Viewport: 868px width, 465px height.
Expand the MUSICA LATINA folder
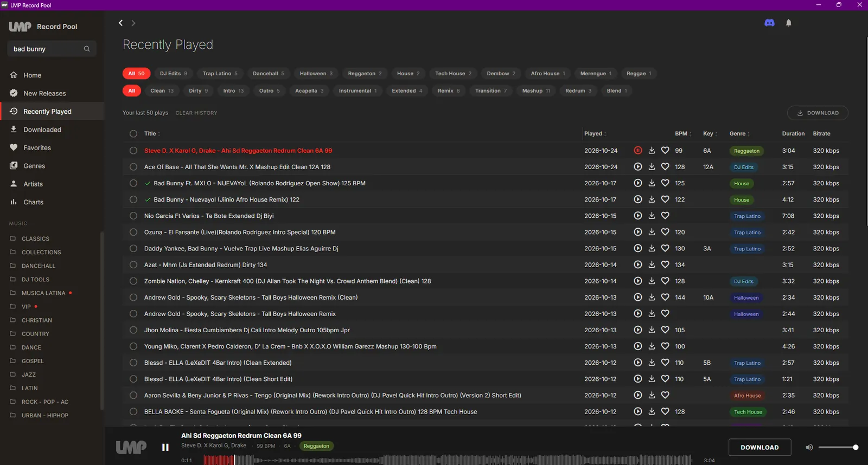point(43,293)
